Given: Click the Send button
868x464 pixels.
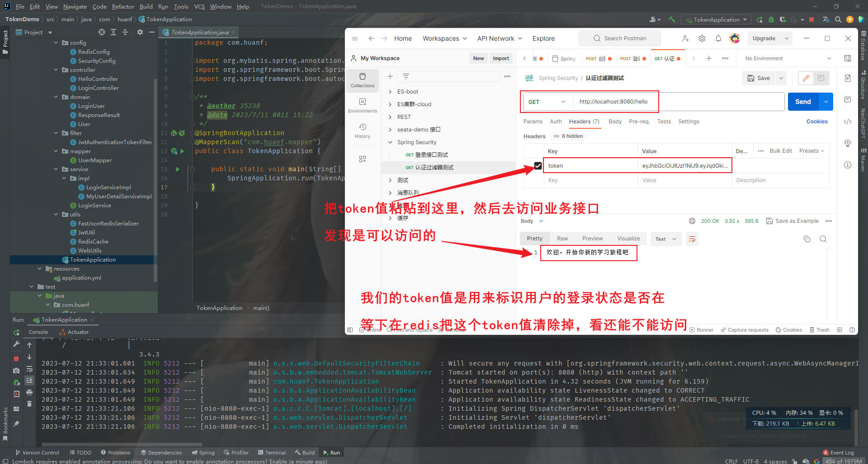Looking at the screenshot, I should [803, 102].
